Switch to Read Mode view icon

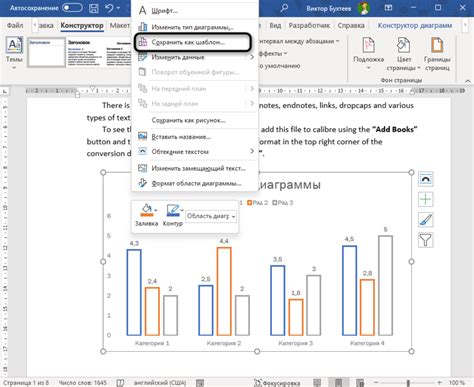pos(317,383)
